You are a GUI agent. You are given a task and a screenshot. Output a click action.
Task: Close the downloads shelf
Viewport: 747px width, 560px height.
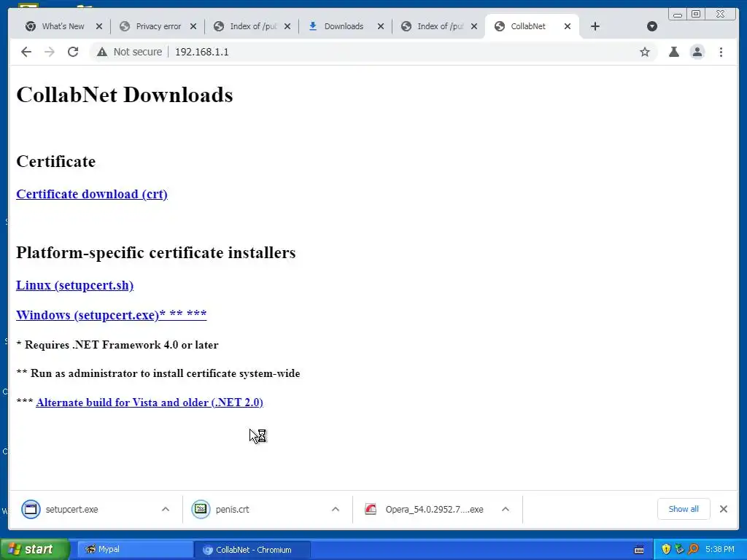coord(723,509)
